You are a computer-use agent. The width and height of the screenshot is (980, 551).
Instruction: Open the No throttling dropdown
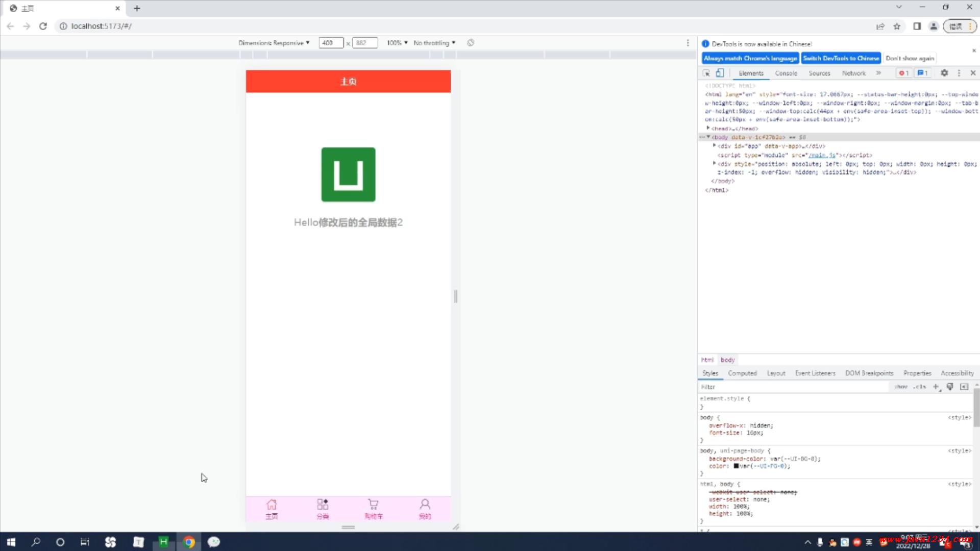[434, 43]
